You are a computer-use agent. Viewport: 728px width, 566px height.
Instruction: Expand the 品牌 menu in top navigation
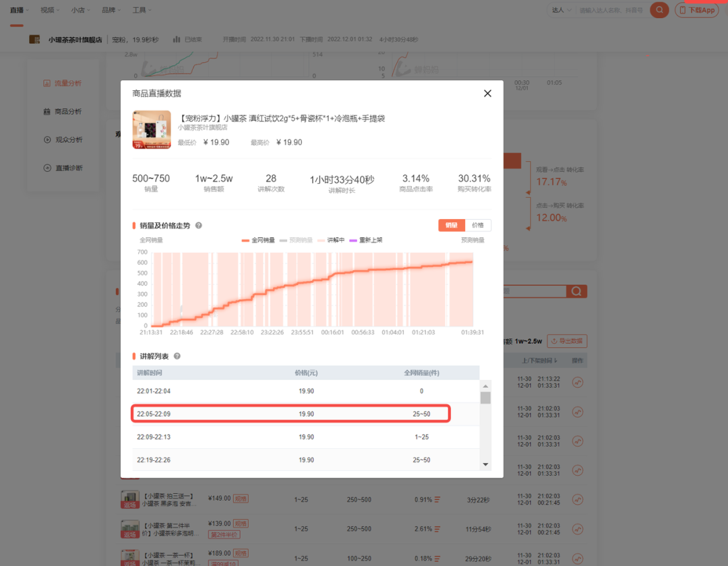pos(111,10)
